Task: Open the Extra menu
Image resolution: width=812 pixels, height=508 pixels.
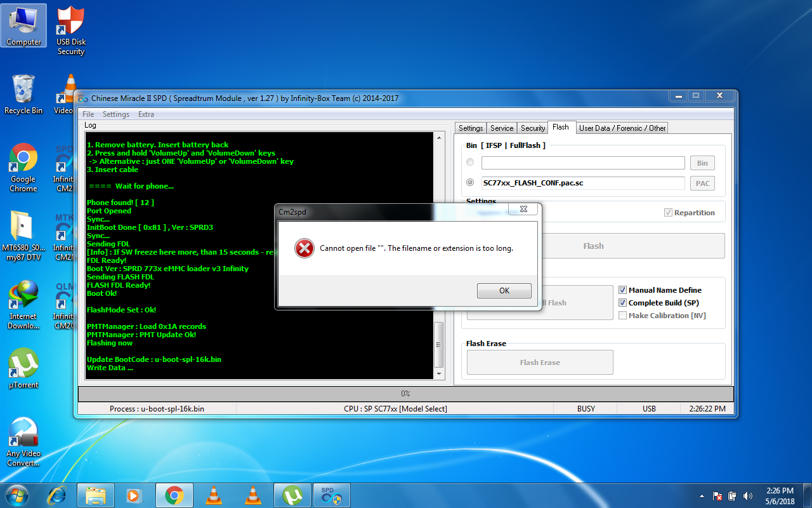Action: (x=146, y=114)
